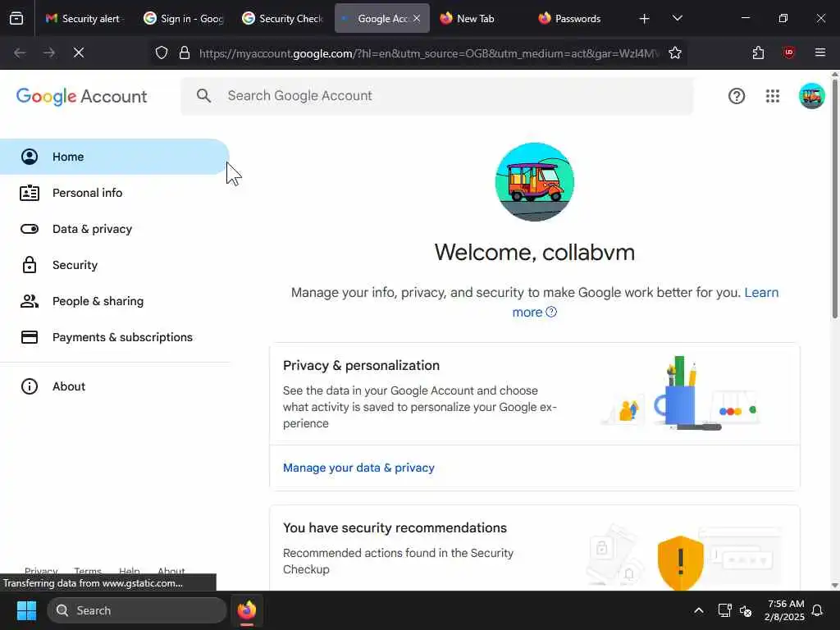View site security padlock info
Image resolution: width=840 pixels, height=630 pixels.
(x=185, y=53)
